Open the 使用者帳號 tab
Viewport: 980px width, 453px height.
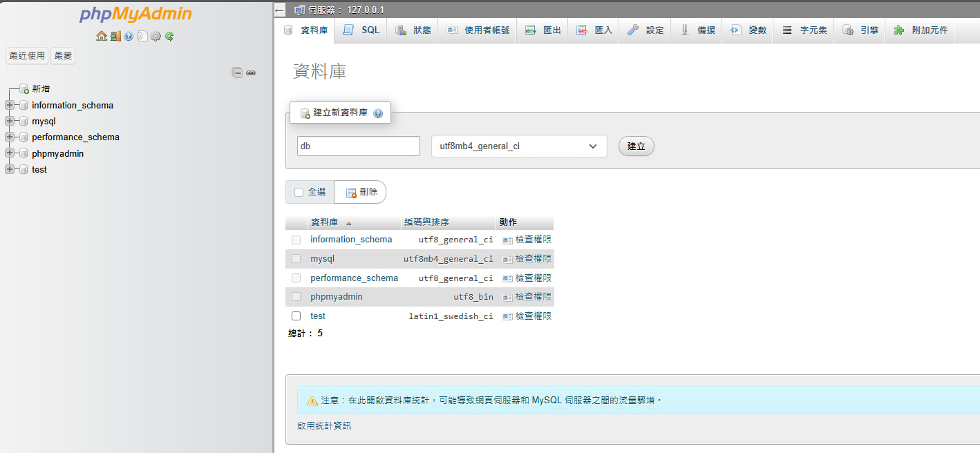pyautogui.click(x=478, y=30)
